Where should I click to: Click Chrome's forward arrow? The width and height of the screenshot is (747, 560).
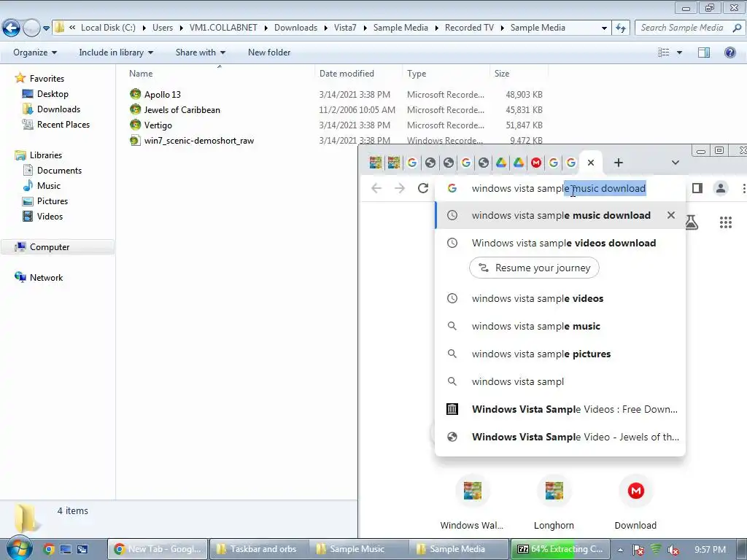click(x=399, y=188)
